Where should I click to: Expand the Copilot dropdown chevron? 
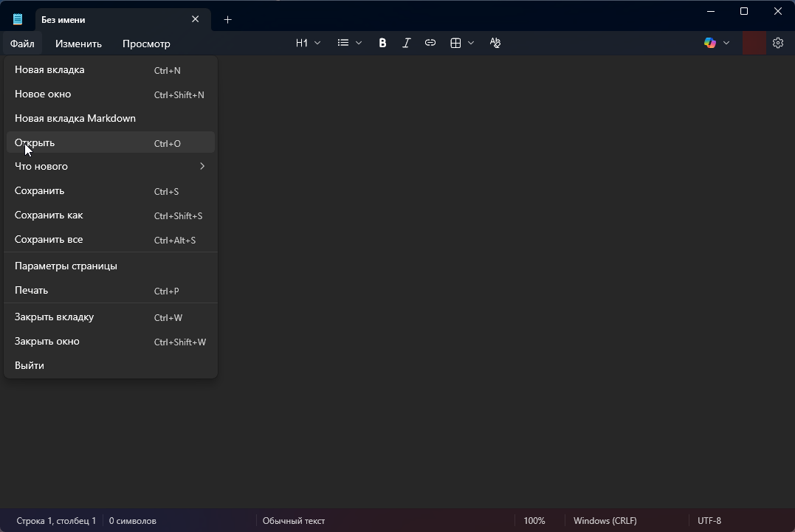726,43
